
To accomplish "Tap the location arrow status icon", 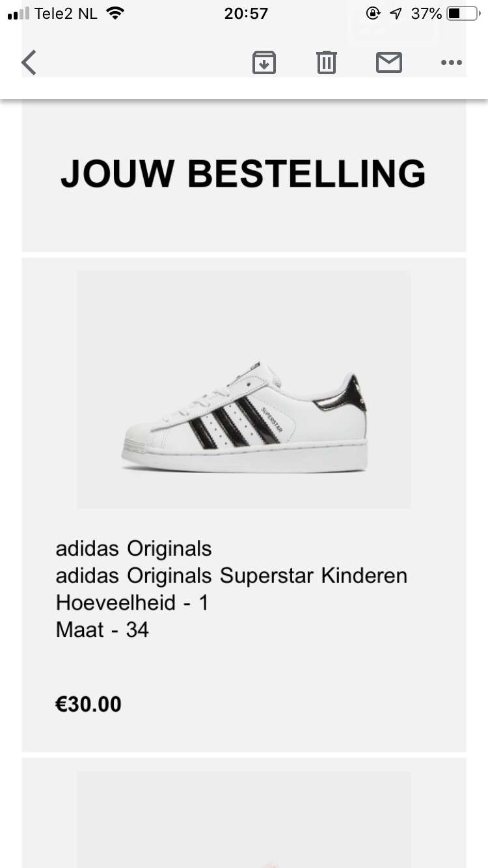I will point(396,13).
